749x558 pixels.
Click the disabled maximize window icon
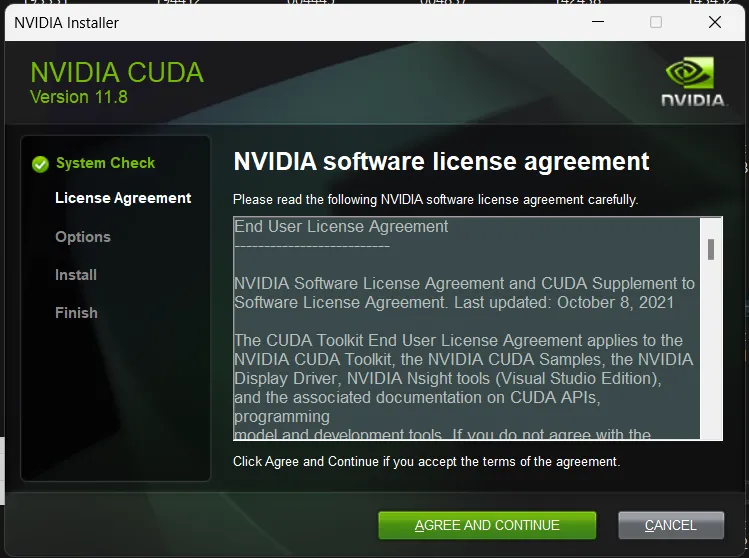pos(656,22)
